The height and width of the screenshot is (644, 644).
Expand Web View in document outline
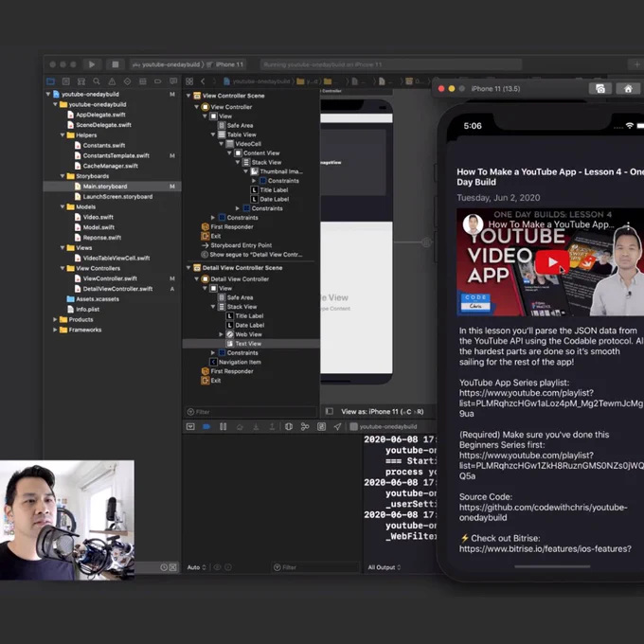click(222, 334)
